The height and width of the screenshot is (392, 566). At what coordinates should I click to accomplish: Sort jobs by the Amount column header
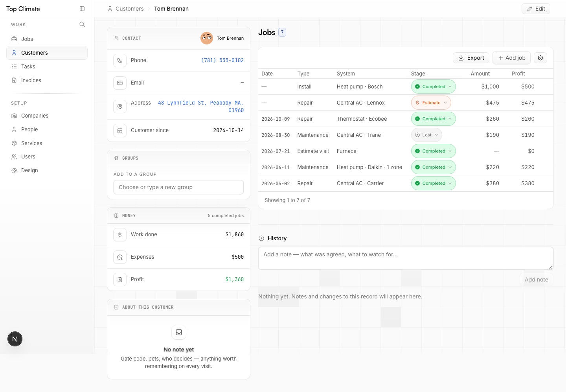coord(480,74)
